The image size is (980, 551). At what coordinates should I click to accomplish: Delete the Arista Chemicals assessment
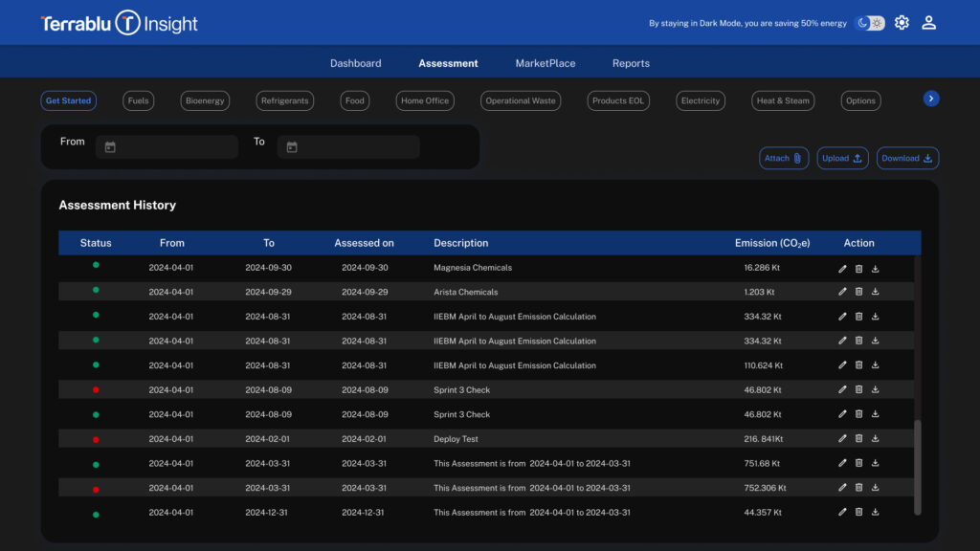(x=858, y=292)
